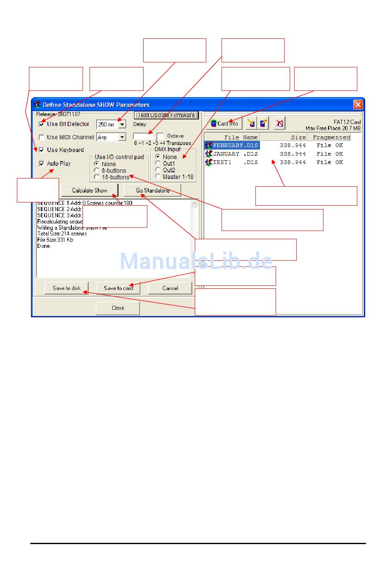The width and height of the screenshot is (392, 566).
Task: Click the log scrollbar up arrow
Action: tap(194, 203)
